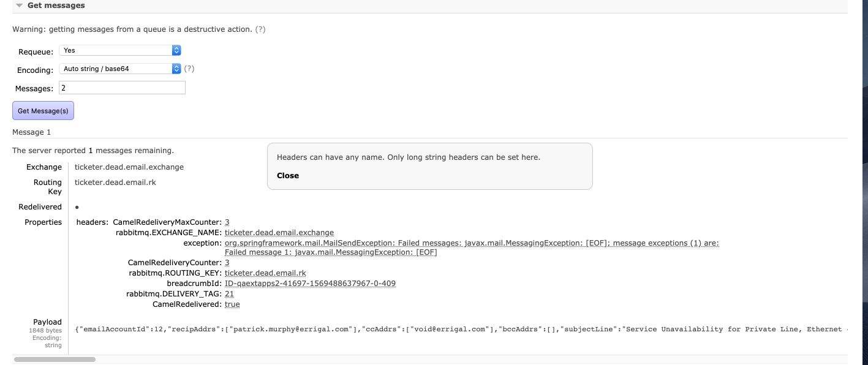Open the Encoding dropdown
The height and width of the screenshot is (365, 868).
120,69
